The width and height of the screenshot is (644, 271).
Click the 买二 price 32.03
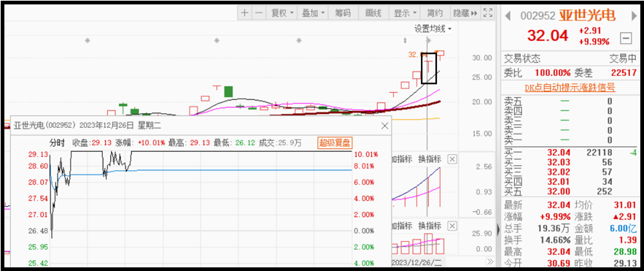coord(559,162)
